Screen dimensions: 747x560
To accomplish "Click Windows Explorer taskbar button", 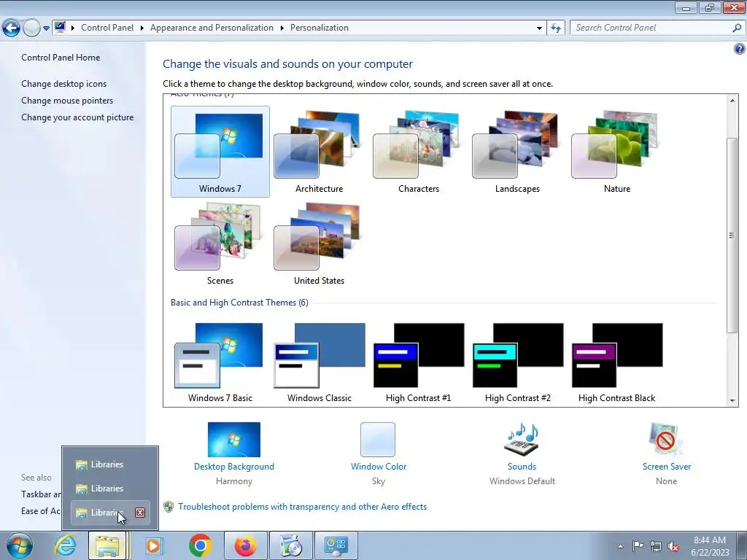I will point(108,545).
